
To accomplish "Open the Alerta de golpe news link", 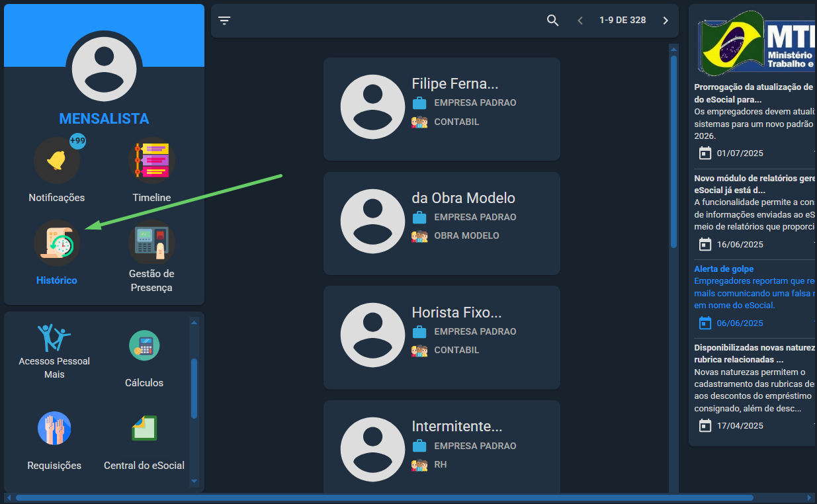I will coord(724,269).
